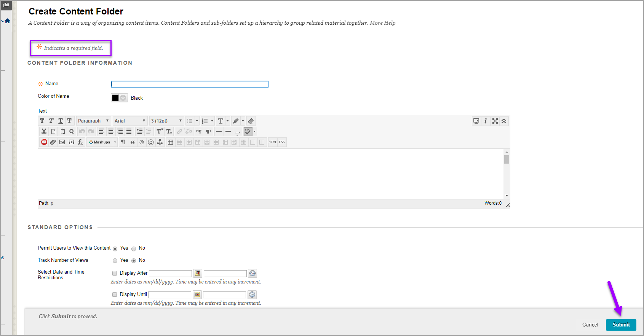Open the Paragraph format dropdown

[x=93, y=121]
